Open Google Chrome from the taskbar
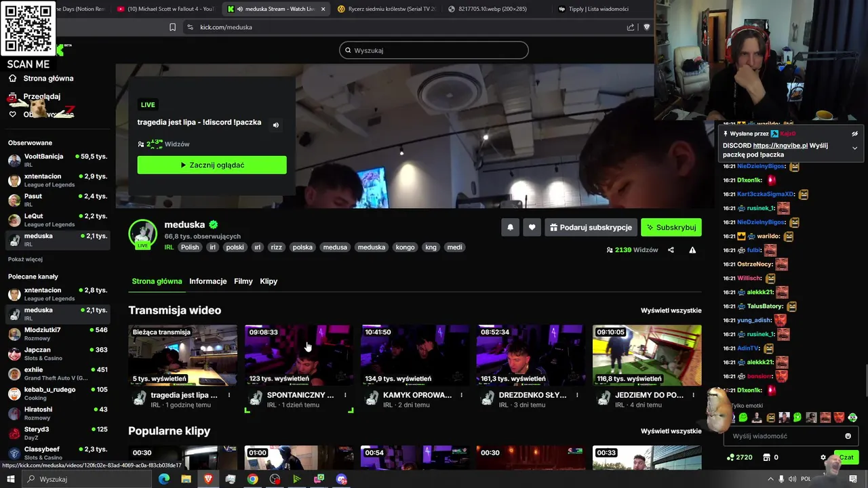Screen dimensions: 868x488 pyautogui.click(x=252, y=479)
